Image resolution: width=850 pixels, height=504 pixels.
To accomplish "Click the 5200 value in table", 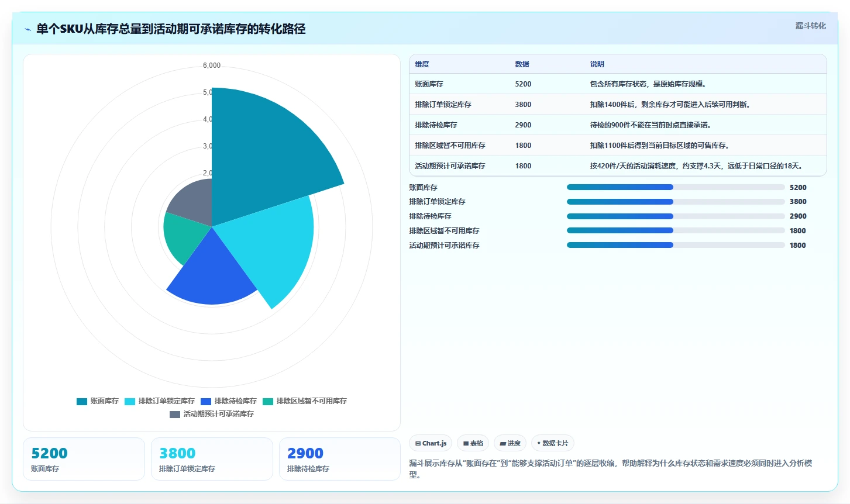I will pos(523,84).
